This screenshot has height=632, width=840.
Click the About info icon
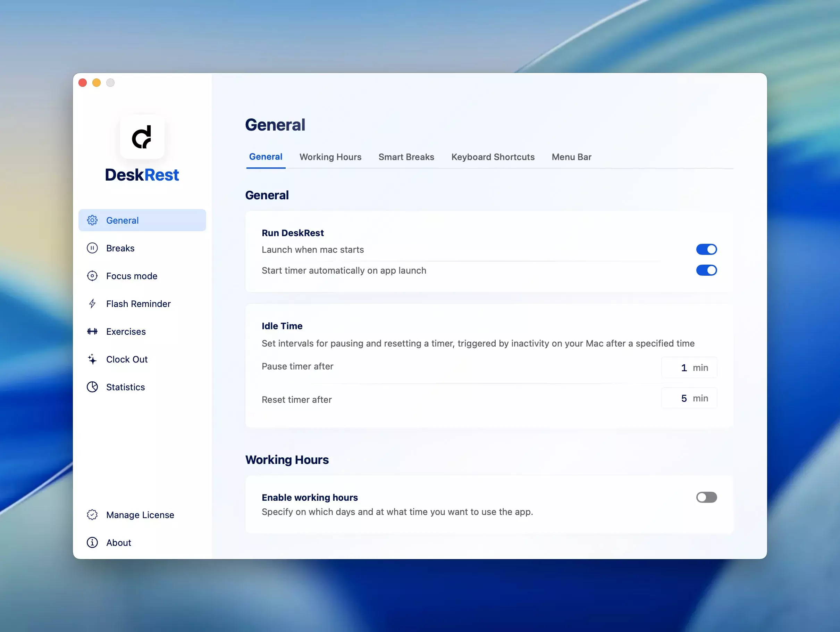tap(92, 543)
